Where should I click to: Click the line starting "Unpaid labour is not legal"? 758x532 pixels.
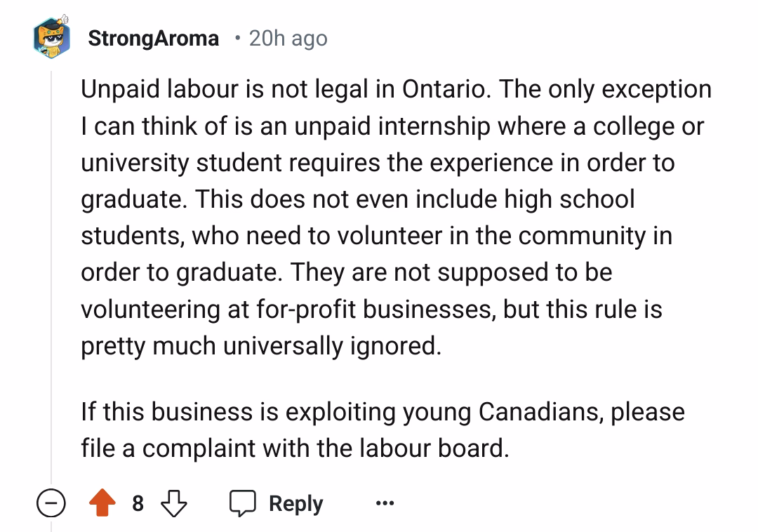396,89
